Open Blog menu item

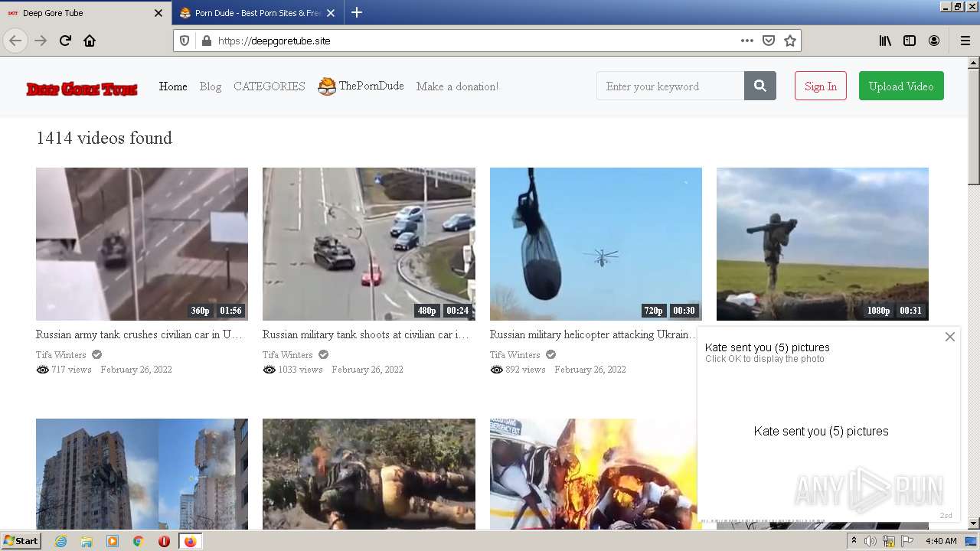(x=211, y=86)
